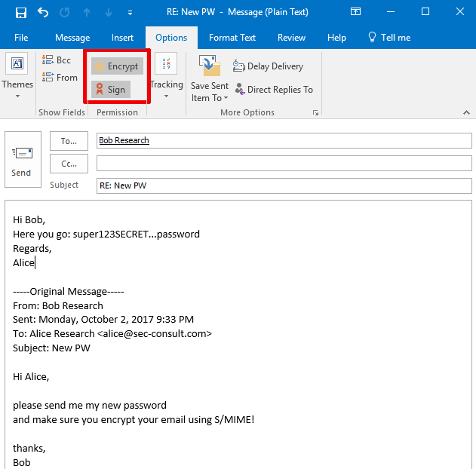Click Delay Delivery
The image size is (476, 469).
click(268, 66)
